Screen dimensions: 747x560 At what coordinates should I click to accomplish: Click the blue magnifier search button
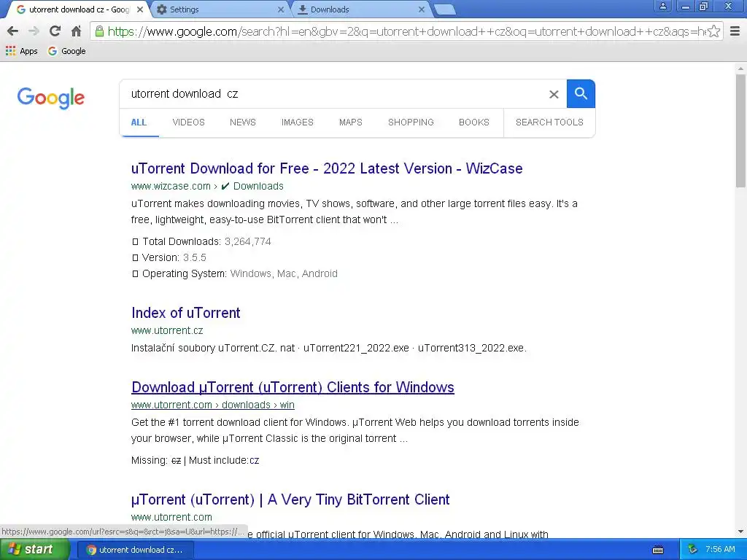[x=581, y=94]
